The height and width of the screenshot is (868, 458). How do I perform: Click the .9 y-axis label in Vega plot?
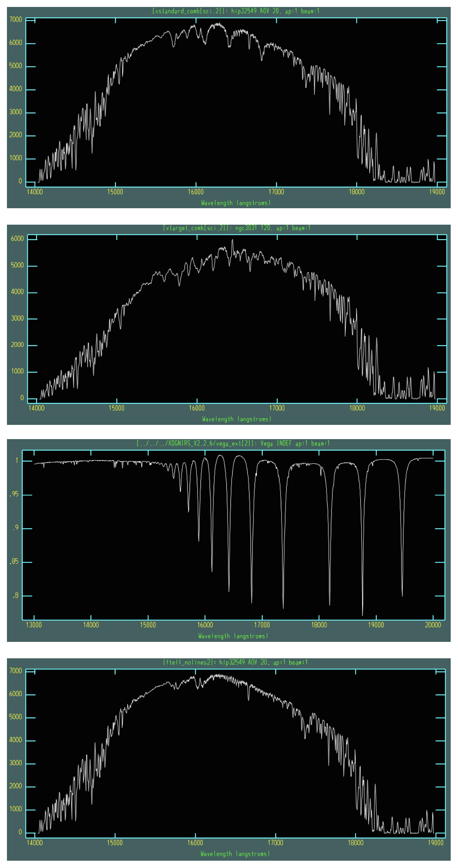15,528
